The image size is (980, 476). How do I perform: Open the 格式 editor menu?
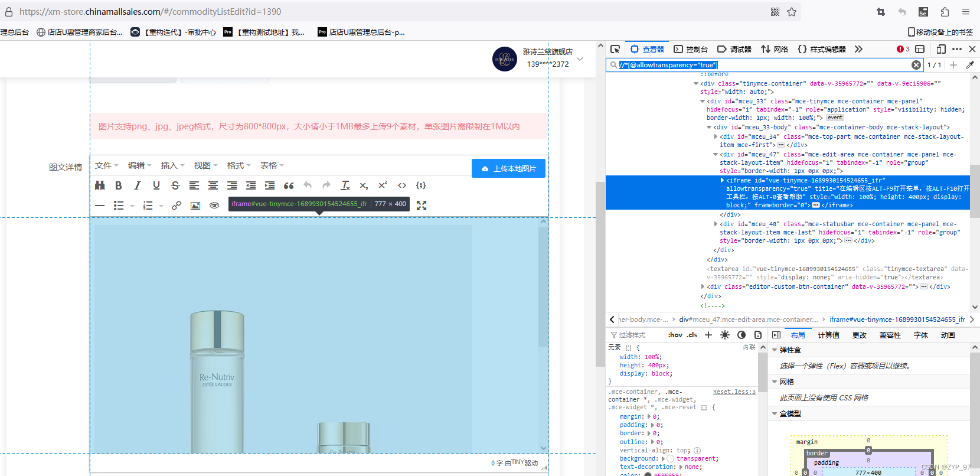[x=239, y=165]
